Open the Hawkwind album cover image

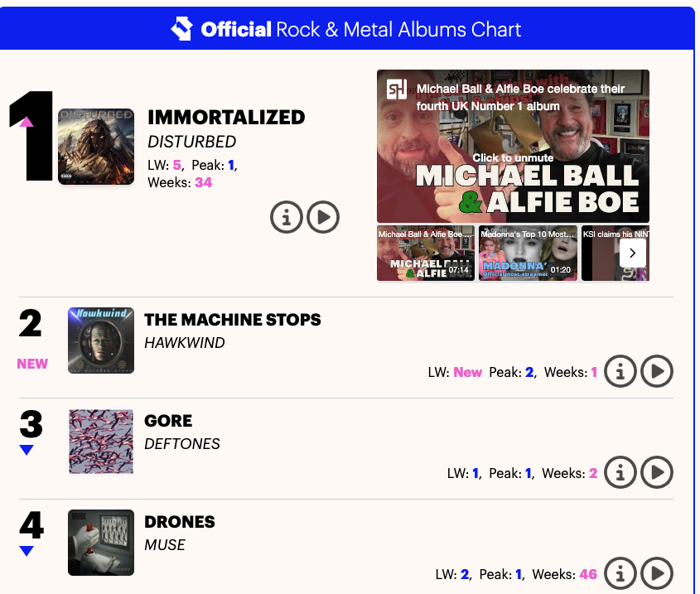[x=101, y=340]
